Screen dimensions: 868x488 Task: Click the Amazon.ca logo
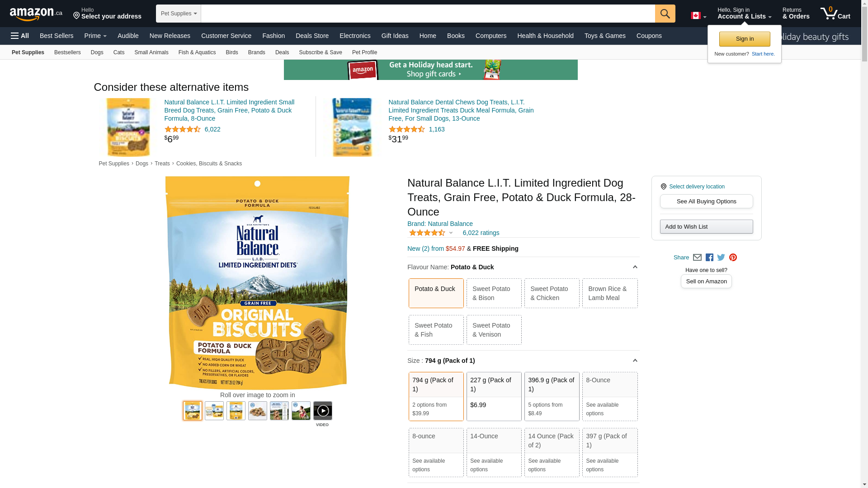[x=36, y=14]
